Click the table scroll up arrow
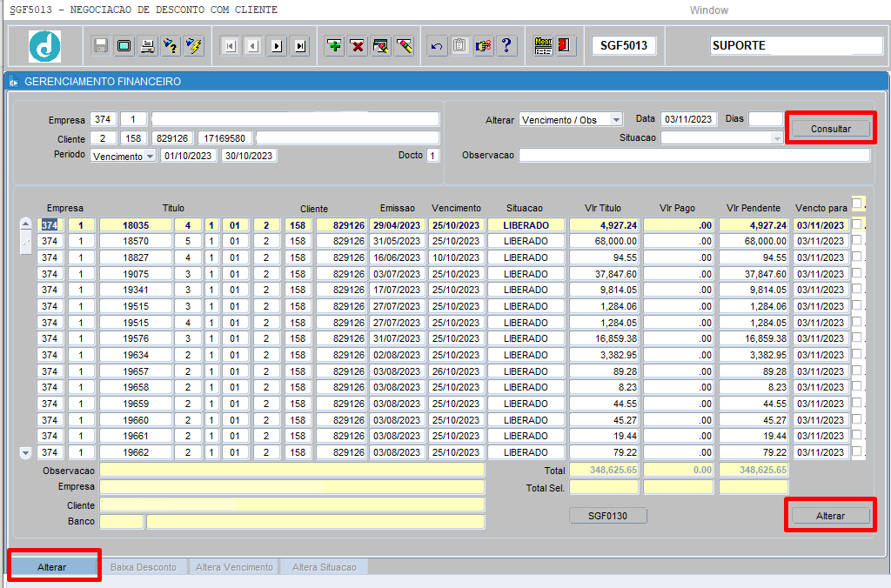 coord(25,224)
